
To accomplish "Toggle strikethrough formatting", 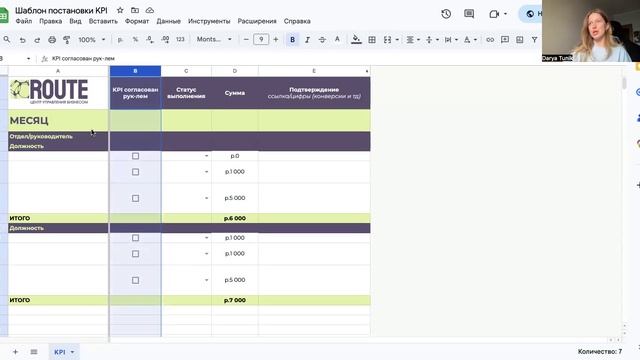I will point(322,40).
